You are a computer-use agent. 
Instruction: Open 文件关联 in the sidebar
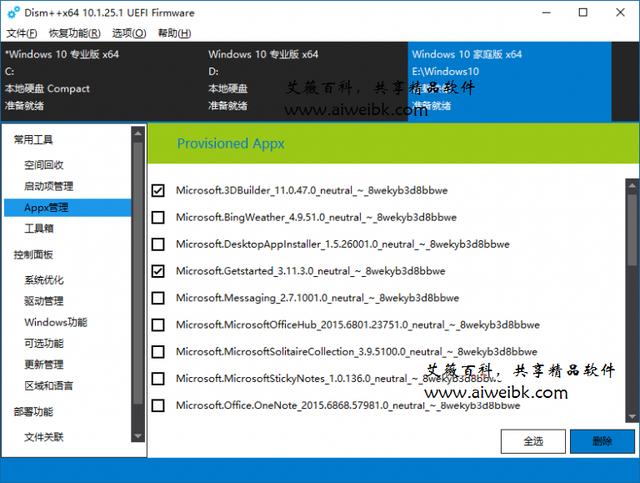point(44,437)
